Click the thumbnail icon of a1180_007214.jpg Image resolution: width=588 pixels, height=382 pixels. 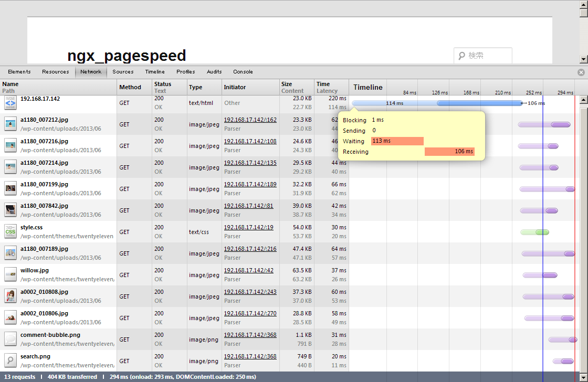click(x=10, y=167)
